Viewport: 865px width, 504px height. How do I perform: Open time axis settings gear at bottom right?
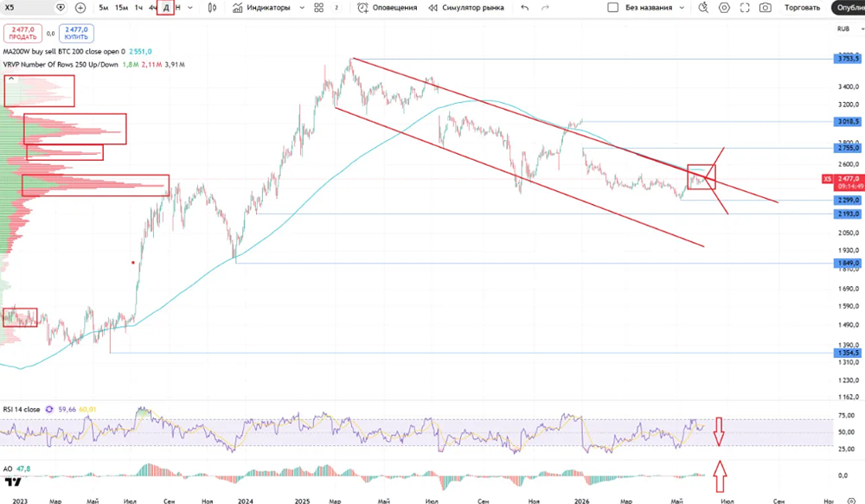point(851,501)
